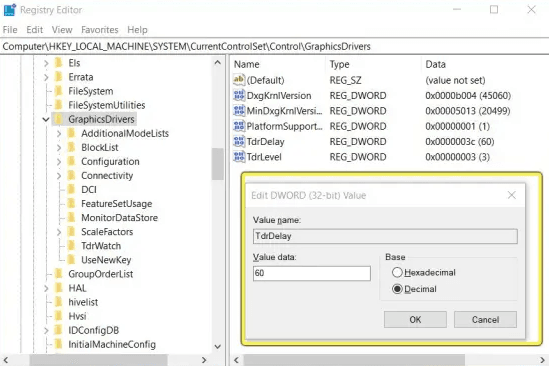Click the Configuration folder icon
The width and height of the screenshot is (549, 366).
pyautogui.click(x=71, y=161)
